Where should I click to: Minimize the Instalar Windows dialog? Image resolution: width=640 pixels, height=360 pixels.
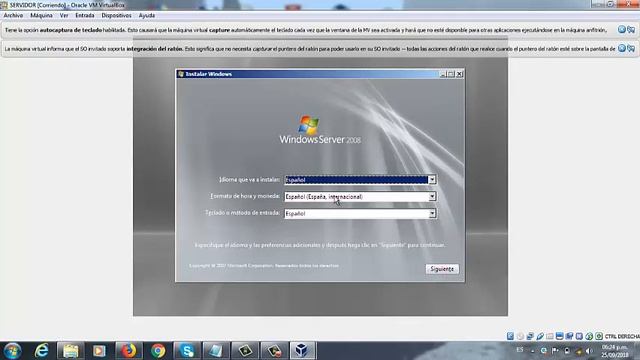pyautogui.click(x=443, y=74)
